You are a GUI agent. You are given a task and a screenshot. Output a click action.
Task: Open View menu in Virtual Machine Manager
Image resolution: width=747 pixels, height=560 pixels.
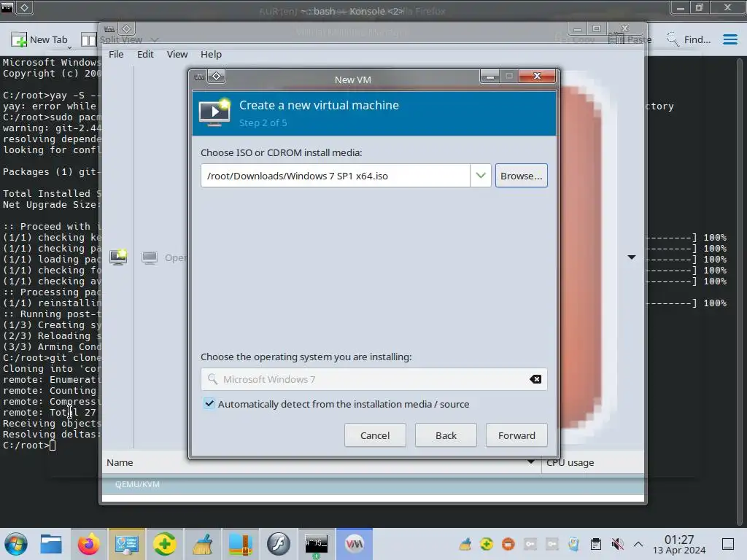(x=177, y=54)
